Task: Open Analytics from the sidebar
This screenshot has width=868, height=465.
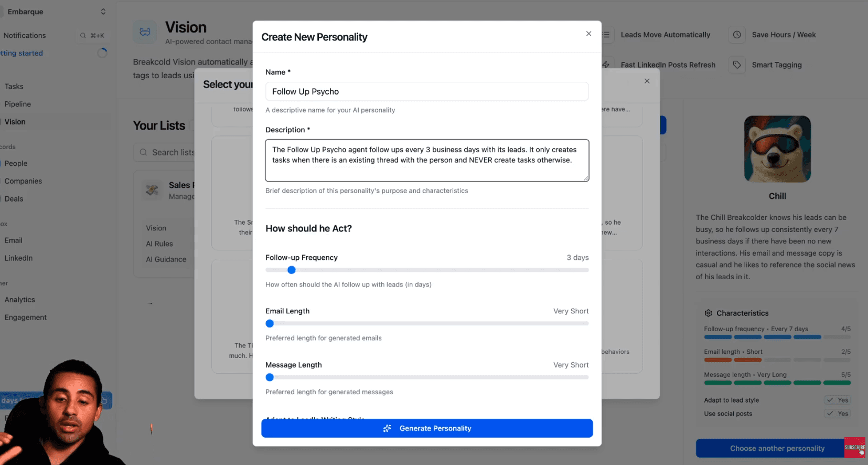Action: [x=19, y=300]
